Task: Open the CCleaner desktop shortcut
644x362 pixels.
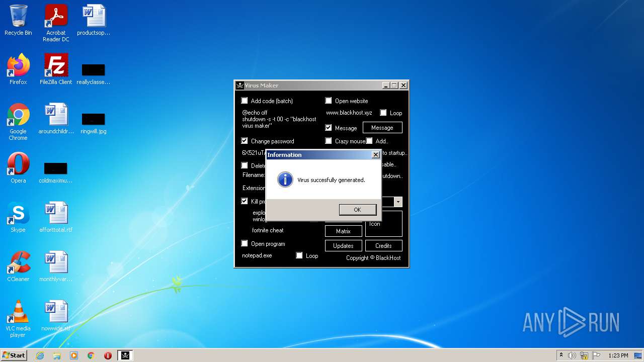Action: click(18, 266)
